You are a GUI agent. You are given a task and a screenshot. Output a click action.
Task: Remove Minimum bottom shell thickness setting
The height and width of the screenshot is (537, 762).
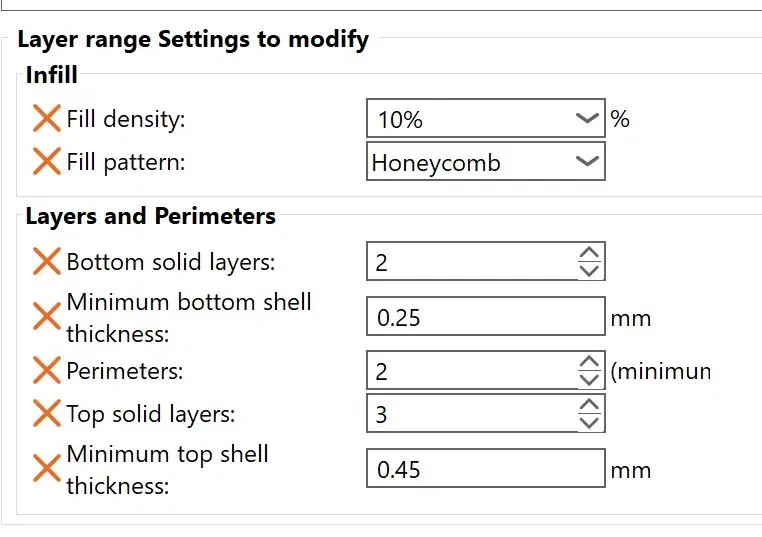[46, 318]
